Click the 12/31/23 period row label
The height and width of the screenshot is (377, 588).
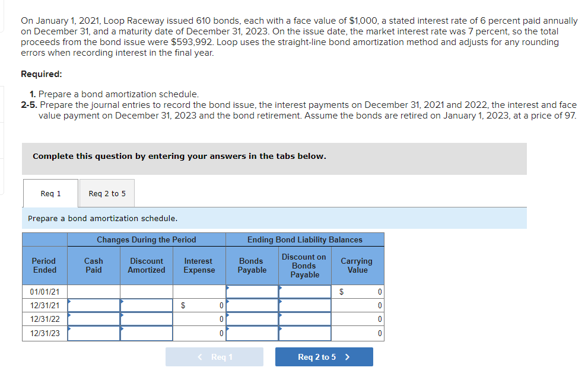pos(45,333)
